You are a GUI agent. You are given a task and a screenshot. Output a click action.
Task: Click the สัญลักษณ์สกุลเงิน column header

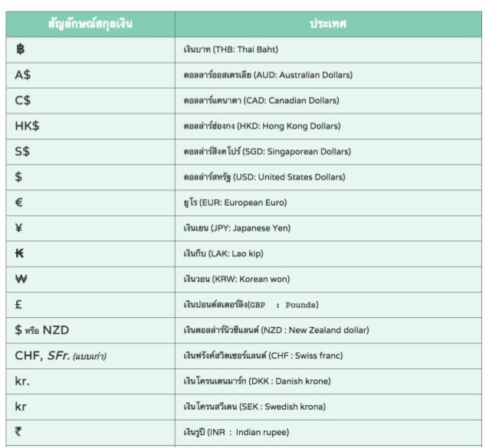[90, 24]
